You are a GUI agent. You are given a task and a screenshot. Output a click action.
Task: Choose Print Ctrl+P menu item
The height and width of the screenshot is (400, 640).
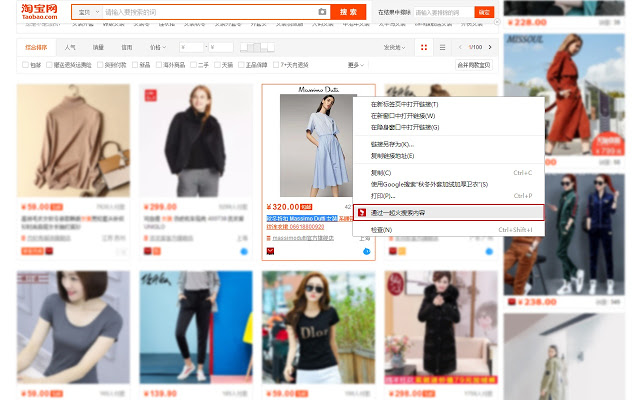[449, 196]
